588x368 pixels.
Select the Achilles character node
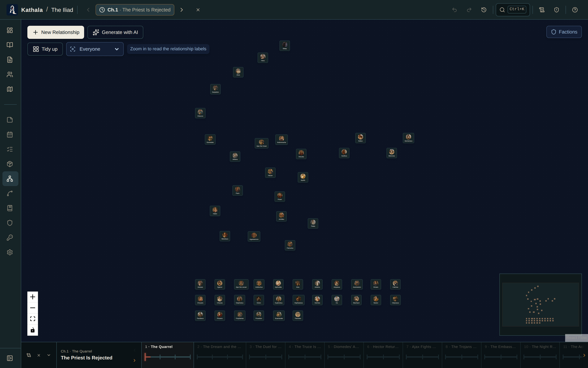click(281, 216)
